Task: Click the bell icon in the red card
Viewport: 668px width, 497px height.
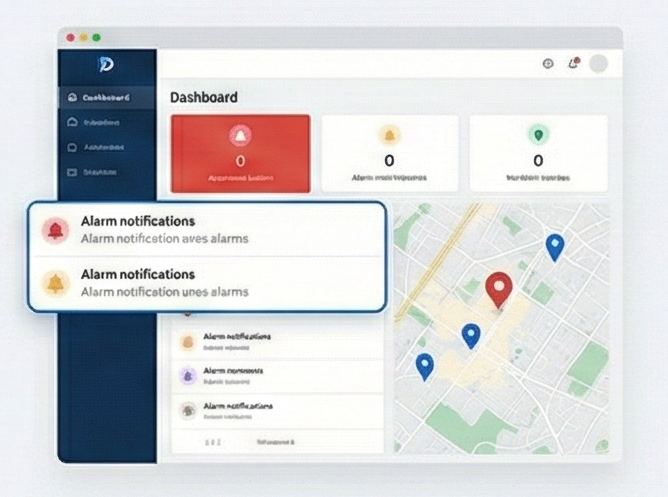Action: pos(240,135)
